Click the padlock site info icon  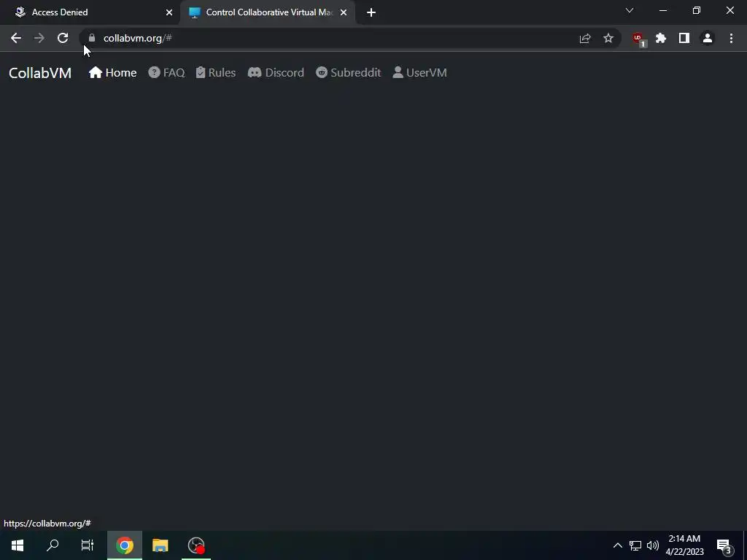92,38
